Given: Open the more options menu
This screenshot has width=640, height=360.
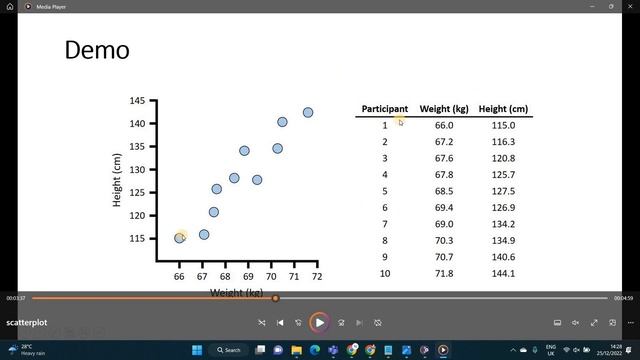Looking at the screenshot, I should (x=631, y=323).
